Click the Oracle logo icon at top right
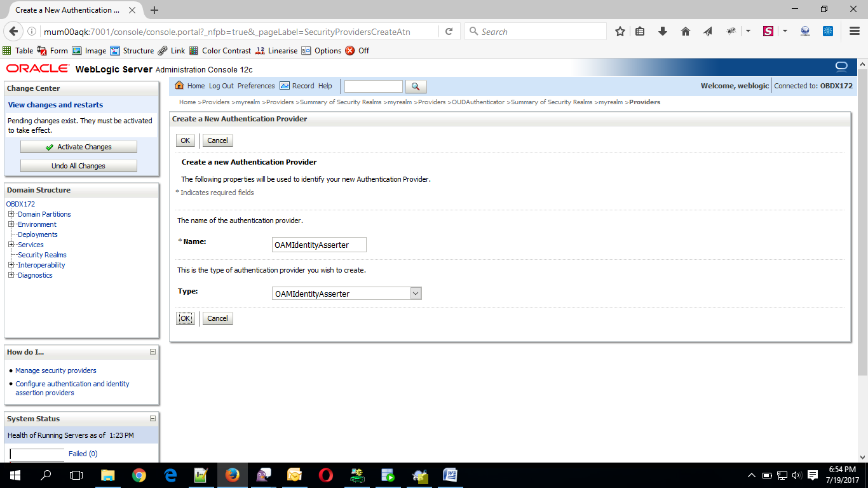The width and height of the screenshot is (868, 488). tap(841, 67)
